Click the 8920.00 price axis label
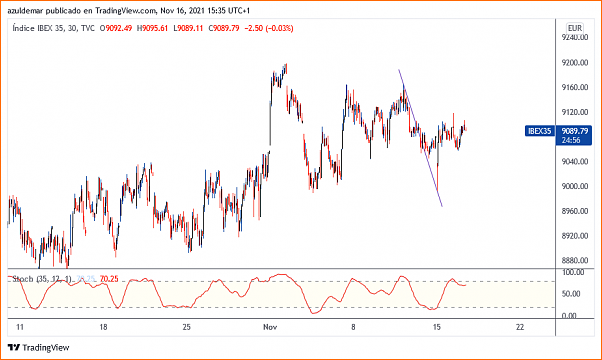 575,236
